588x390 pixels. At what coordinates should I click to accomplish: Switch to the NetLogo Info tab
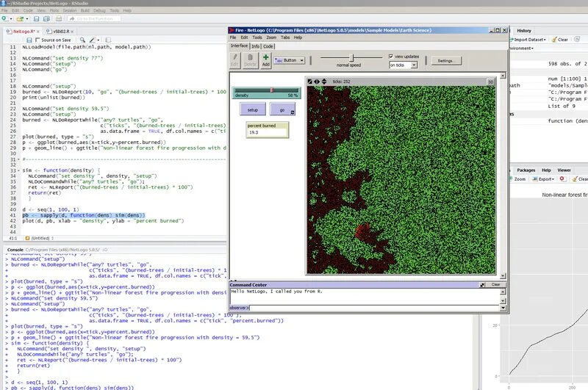click(255, 46)
